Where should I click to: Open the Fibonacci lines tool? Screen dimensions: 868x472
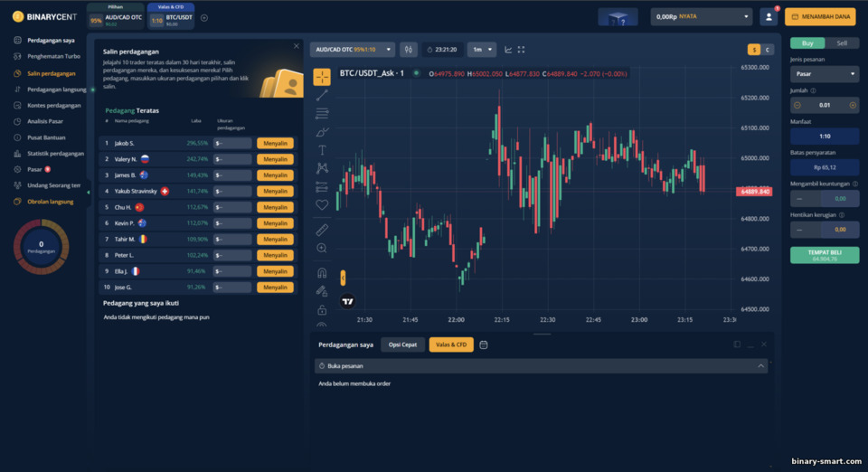[x=322, y=113]
